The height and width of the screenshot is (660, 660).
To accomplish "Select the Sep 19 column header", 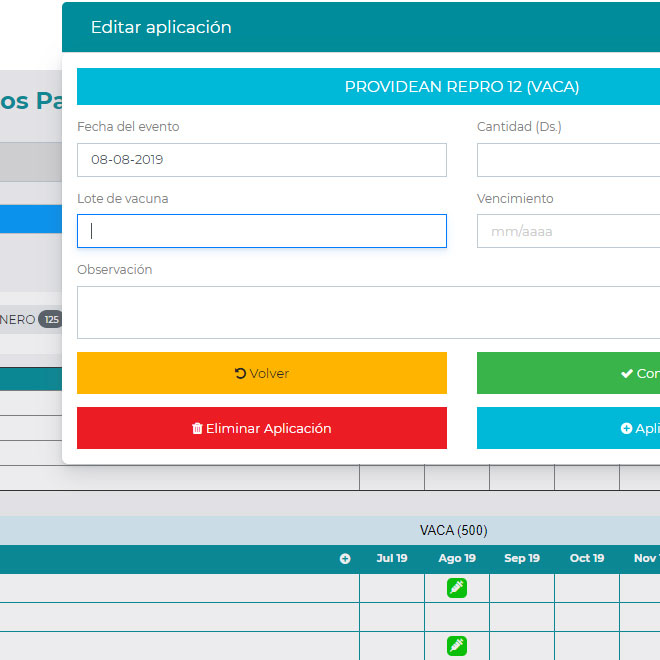I will pos(522,559).
